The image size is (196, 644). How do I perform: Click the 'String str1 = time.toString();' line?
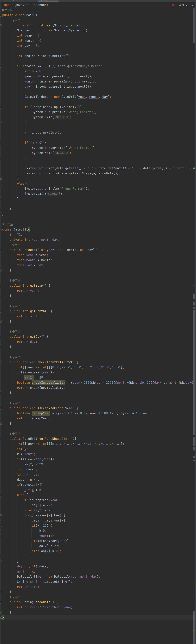[45, 581]
